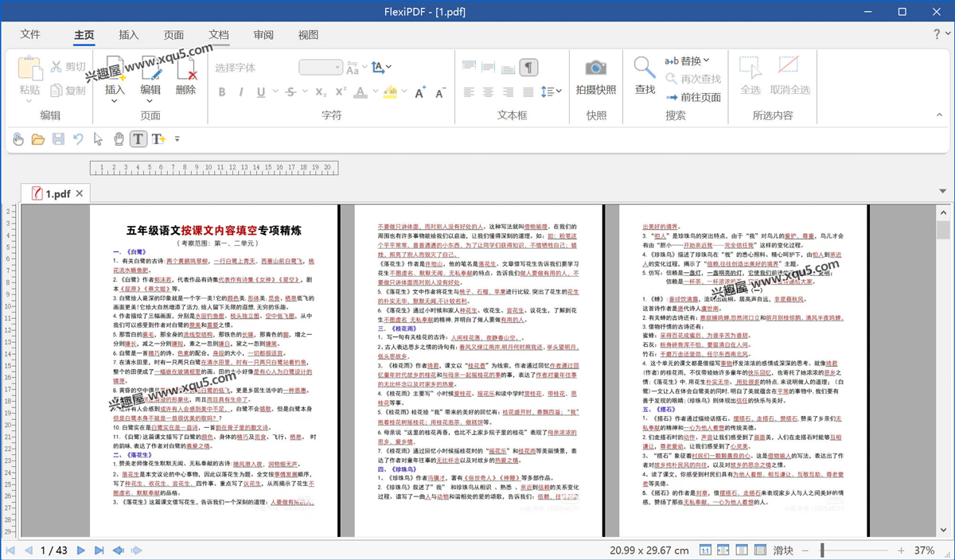
Task: Deselect all with 取消全选
Action: pyautogui.click(x=789, y=76)
